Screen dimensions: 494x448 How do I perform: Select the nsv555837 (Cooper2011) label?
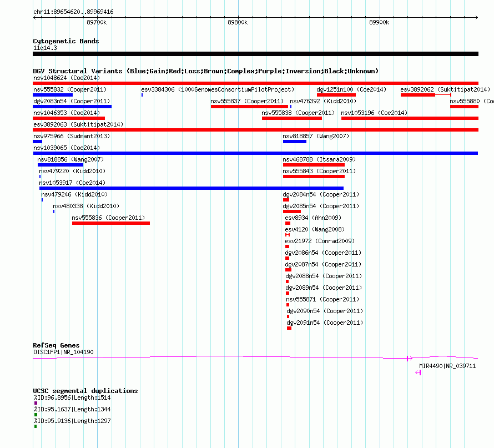pyautogui.click(x=247, y=101)
